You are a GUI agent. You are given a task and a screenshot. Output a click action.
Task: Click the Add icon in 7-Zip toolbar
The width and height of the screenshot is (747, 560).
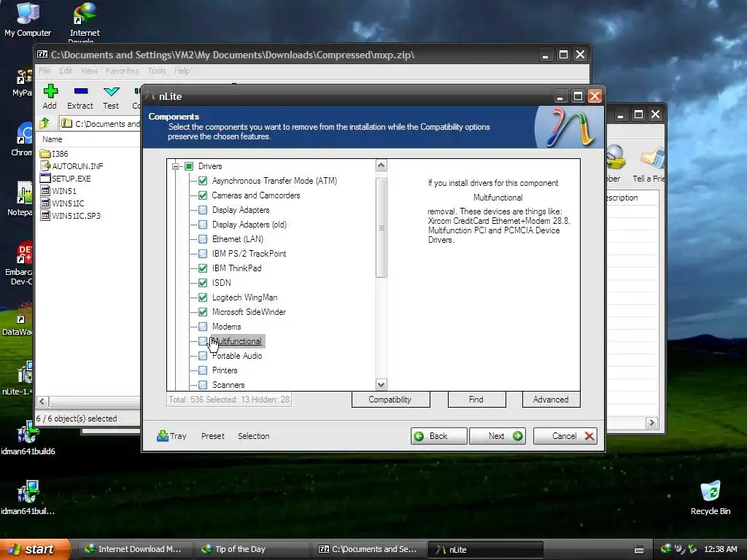50,91
